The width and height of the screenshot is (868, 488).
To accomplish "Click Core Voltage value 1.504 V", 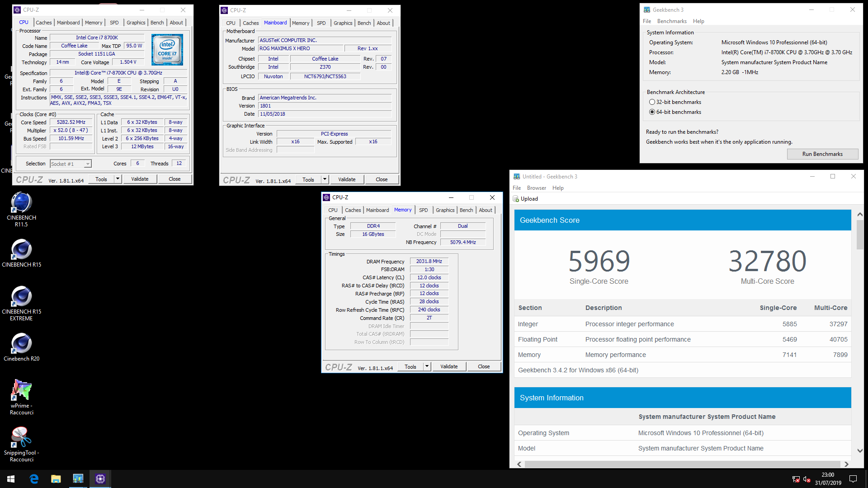I will point(128,62).
